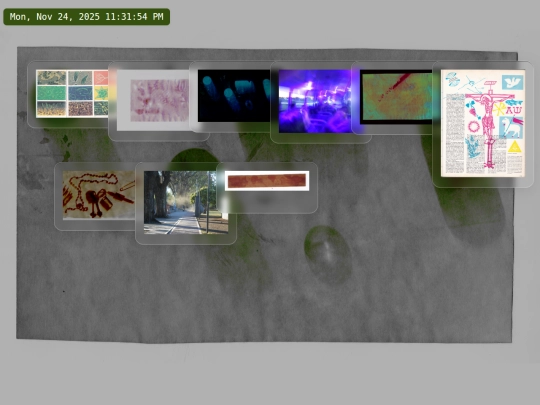Open the purple blurred bus interior photo
This screenshot has height=405, width=540.
(x=315, y=101)
